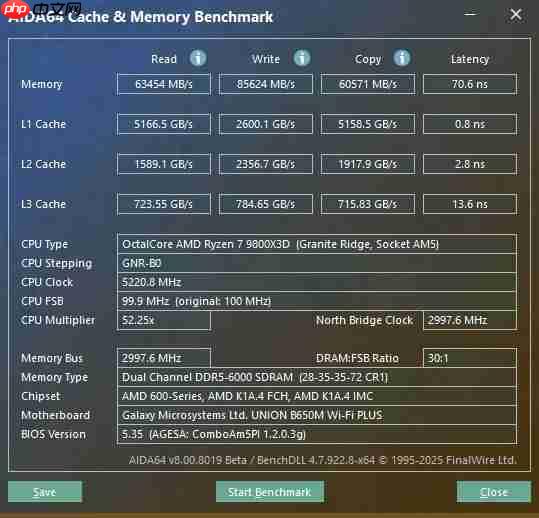Click the Memory Type label
This screenshot has width=539, height=518.
pos(54,377)
